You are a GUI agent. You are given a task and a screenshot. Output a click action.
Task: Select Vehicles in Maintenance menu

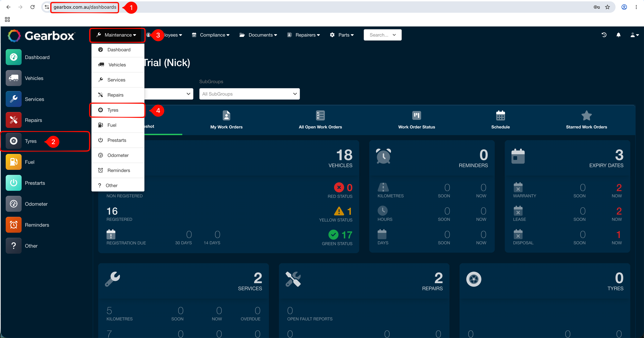(118, 65)
